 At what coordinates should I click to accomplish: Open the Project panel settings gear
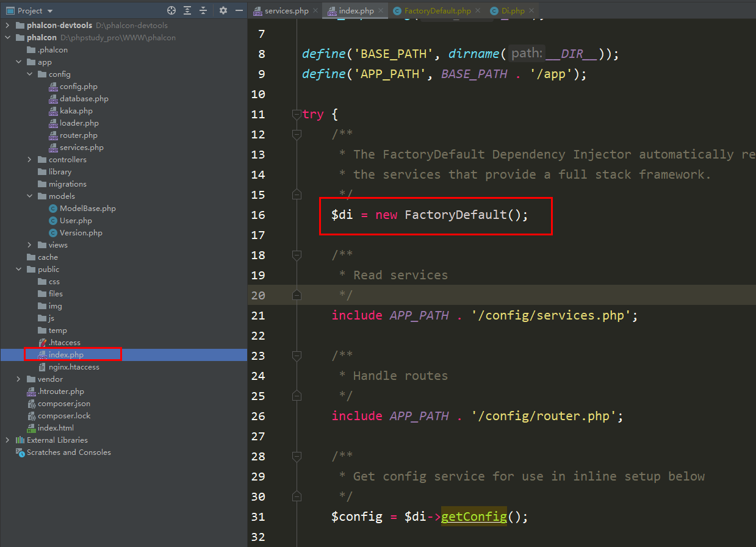[223, 10]
